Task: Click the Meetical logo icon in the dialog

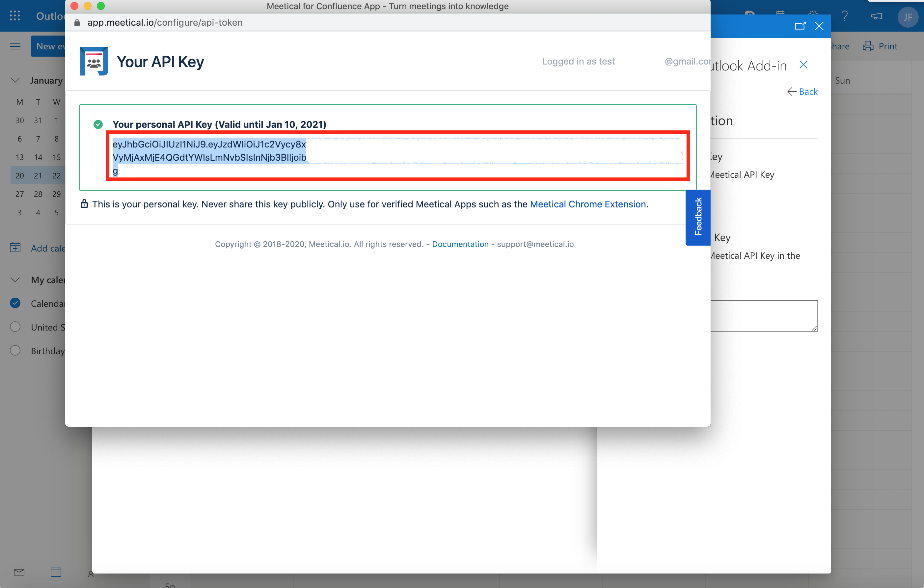Action: tap(93, 61)
